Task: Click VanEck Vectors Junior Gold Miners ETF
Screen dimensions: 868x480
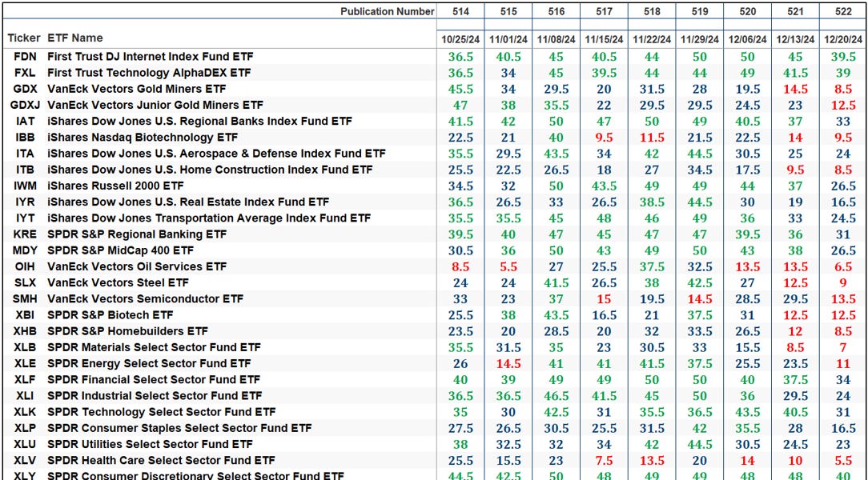Action: coord(155,105)
